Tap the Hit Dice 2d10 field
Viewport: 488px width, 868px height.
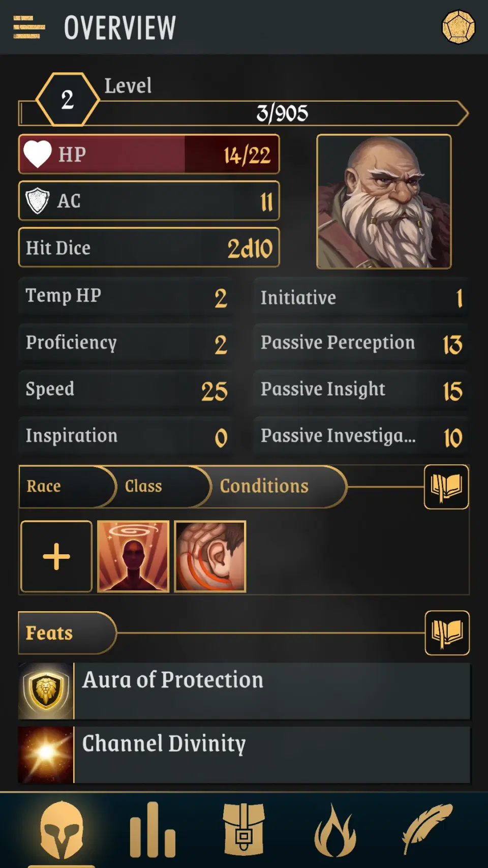point(149,248)
